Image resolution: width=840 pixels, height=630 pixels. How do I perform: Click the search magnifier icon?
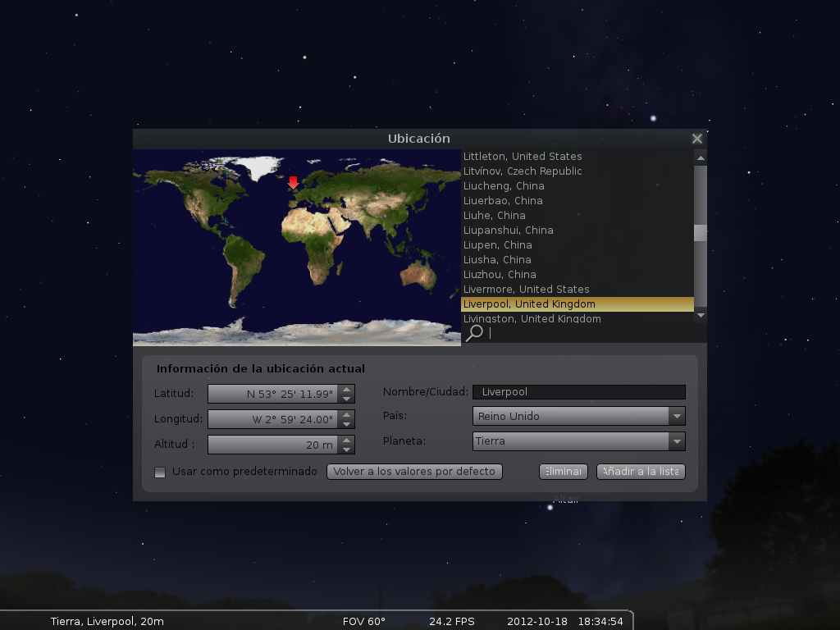click(472, 333)
